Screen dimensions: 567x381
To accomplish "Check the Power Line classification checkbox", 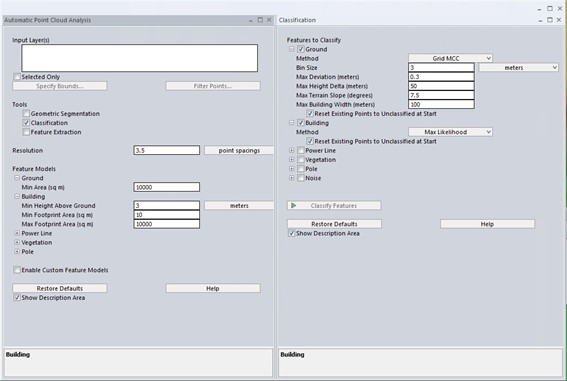I will pos(300,150).
